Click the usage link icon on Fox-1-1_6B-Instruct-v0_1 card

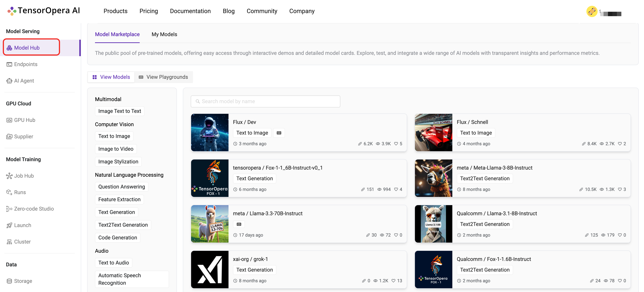363,189
